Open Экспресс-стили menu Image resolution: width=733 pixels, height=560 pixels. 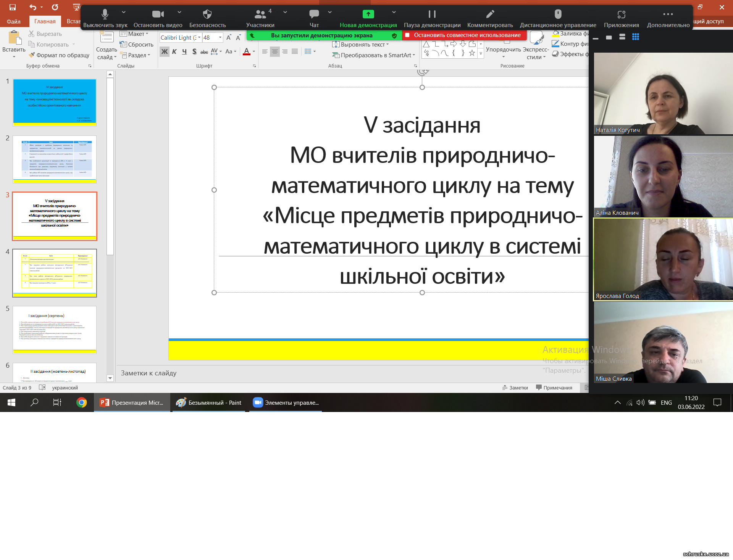(536, 45)
